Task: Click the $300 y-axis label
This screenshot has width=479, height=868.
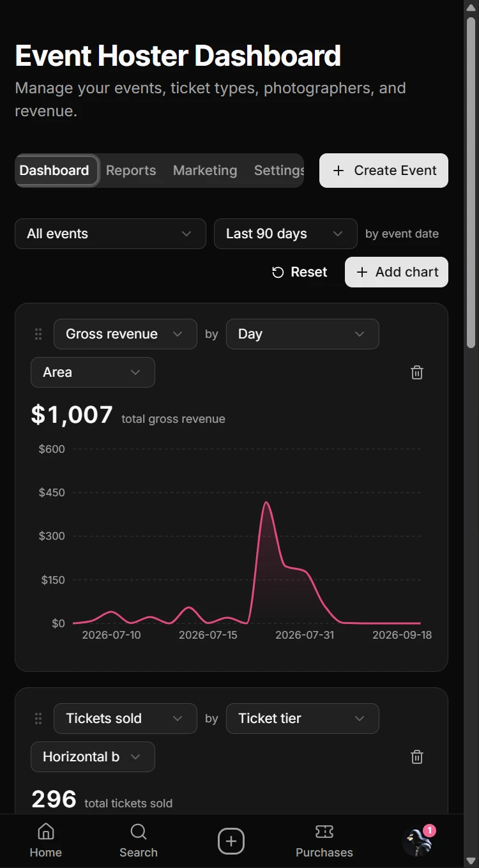Action: (52, 536)
